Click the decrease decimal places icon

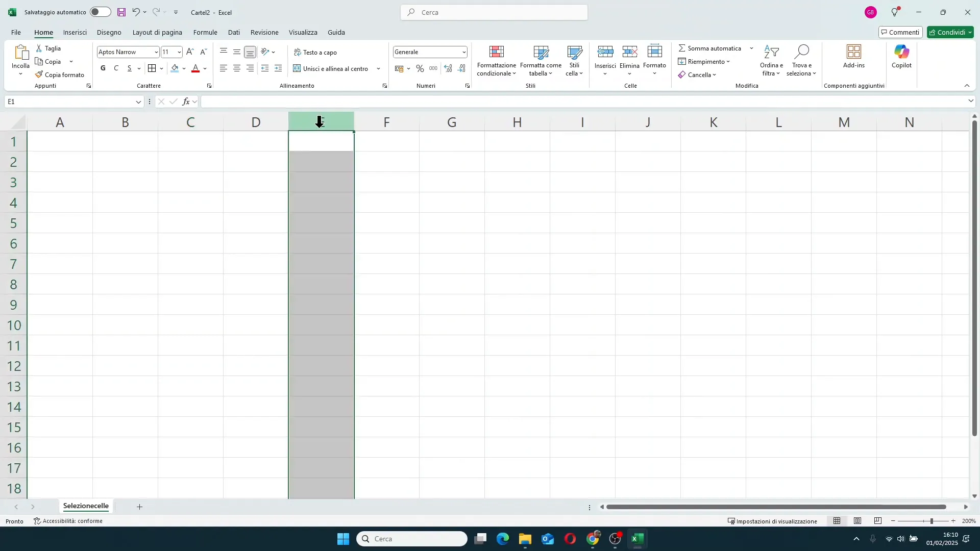click(462, 68)
